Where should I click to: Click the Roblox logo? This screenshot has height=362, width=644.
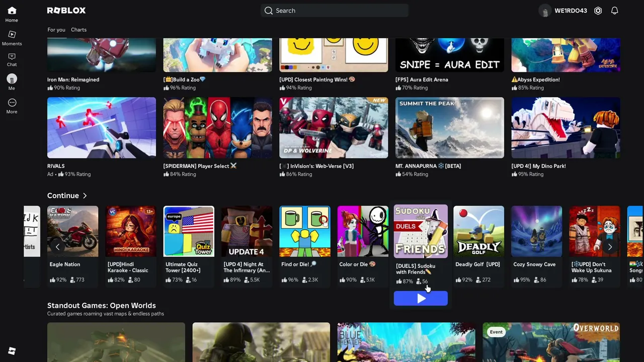[x=66, y=11]
